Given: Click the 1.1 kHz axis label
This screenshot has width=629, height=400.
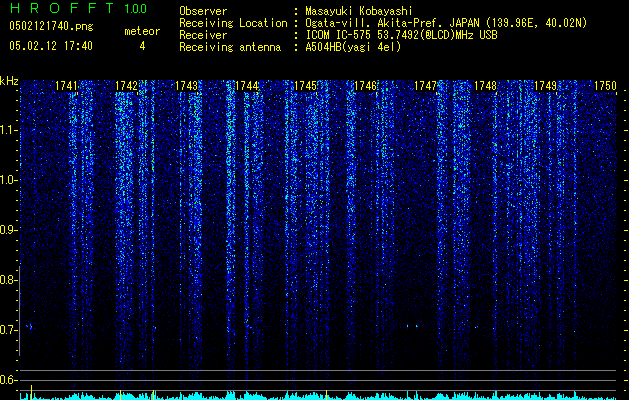Looking at the screenshot, I should (x=9, y=130).
